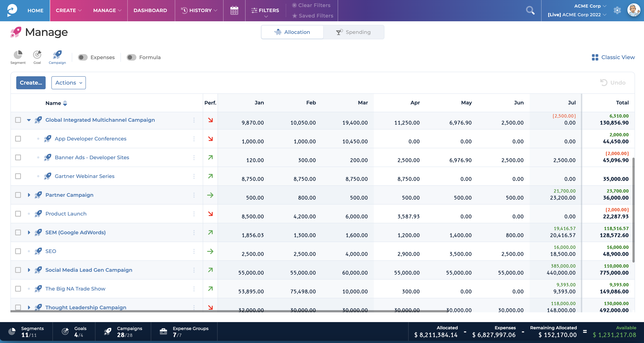Open the Product Launch campaign link
The height and width of the screenshot is (343, 644).
66,214
